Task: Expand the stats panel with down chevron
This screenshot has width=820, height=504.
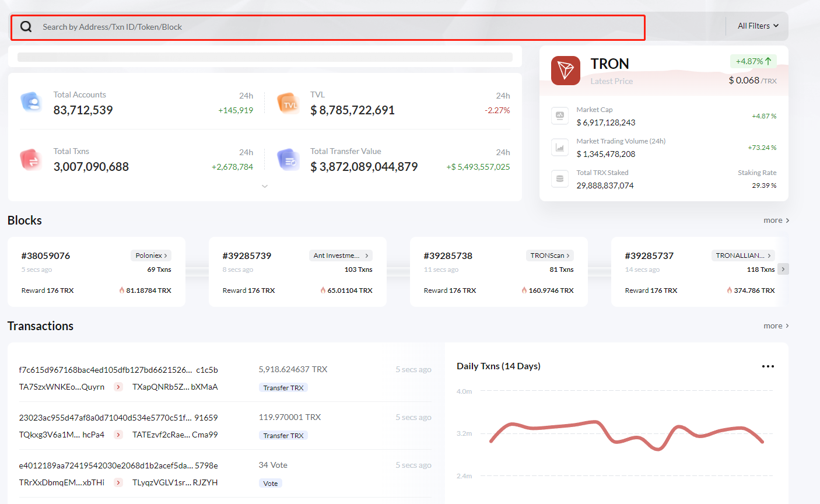Action: 265,186
